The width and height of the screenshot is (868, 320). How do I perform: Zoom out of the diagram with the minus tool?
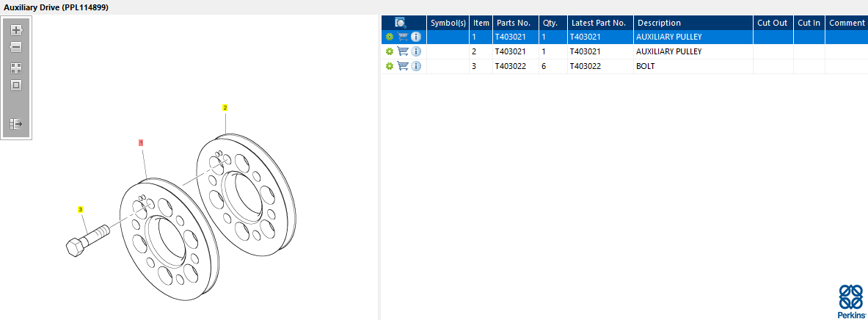[x=16, y=47]
